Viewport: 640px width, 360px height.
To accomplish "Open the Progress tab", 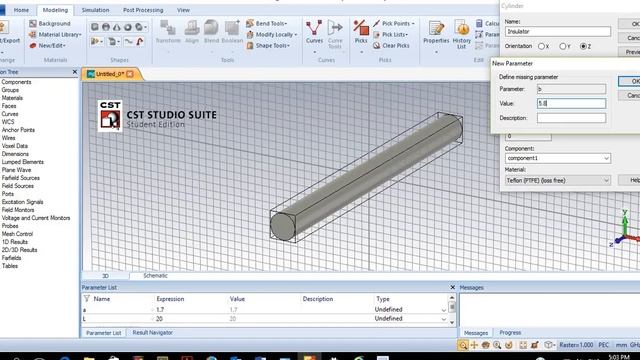I will pos(510,333).
